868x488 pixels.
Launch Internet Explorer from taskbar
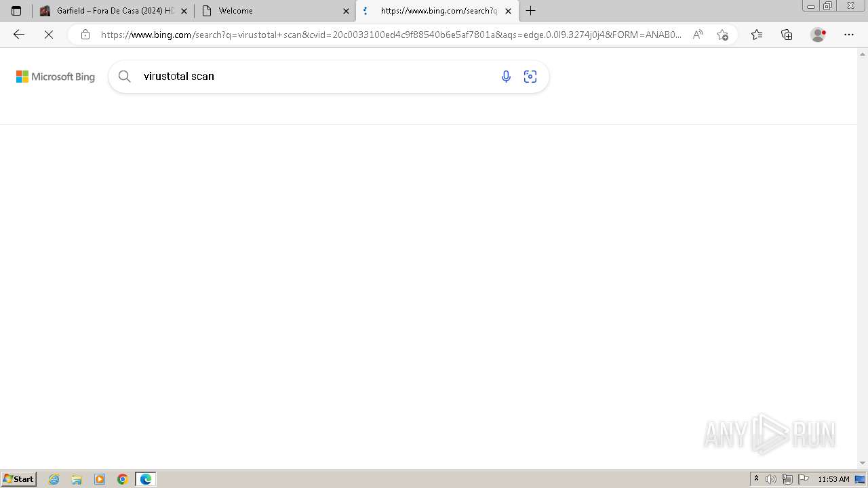point(54,479)
